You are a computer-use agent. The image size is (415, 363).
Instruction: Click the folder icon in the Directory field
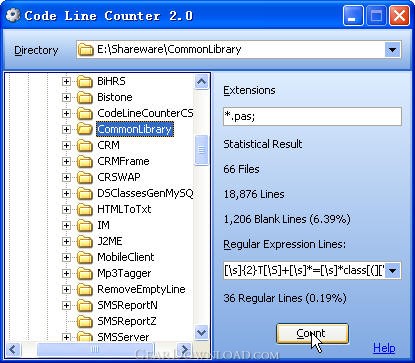(86, 50)
